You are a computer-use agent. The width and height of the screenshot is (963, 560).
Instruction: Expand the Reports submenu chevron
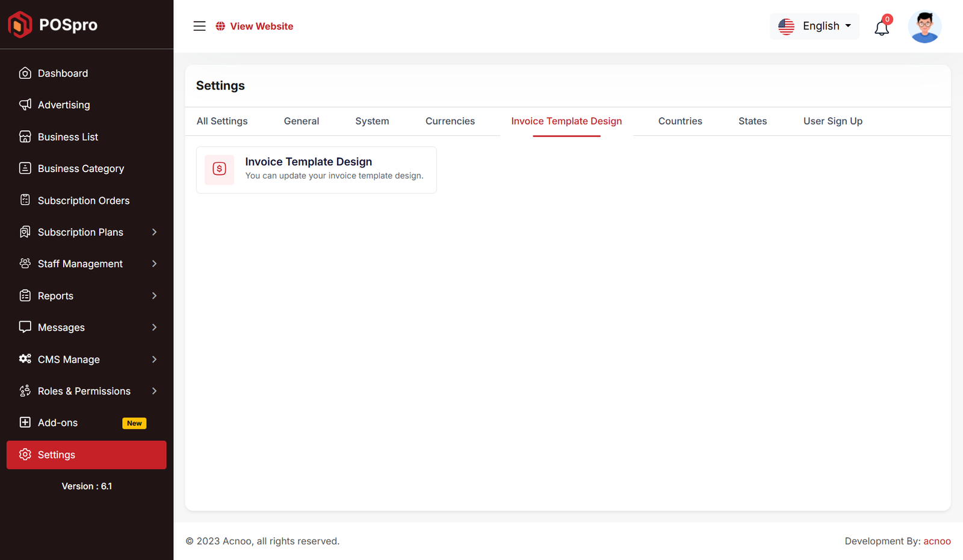click(x=154, y=296)
